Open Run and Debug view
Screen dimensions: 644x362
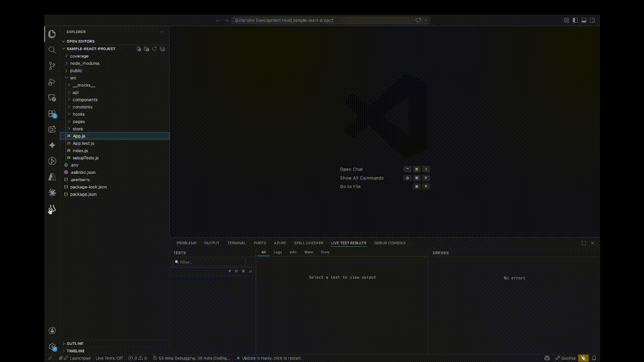(52, 82)
